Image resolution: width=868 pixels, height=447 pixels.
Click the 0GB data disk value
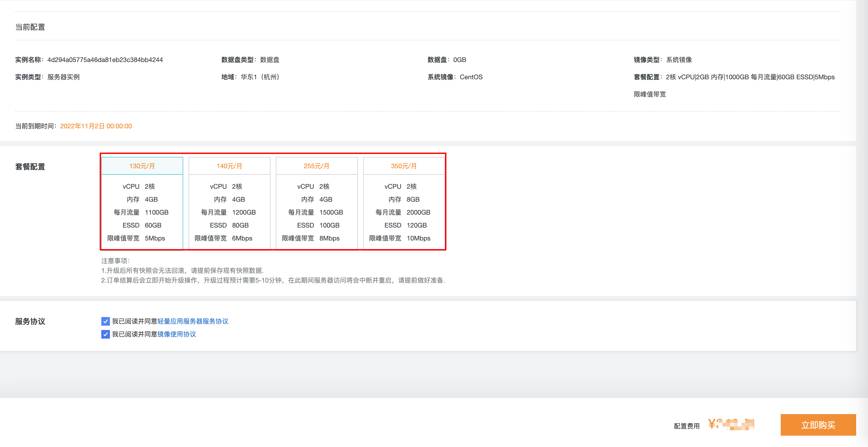click(460, 60)
